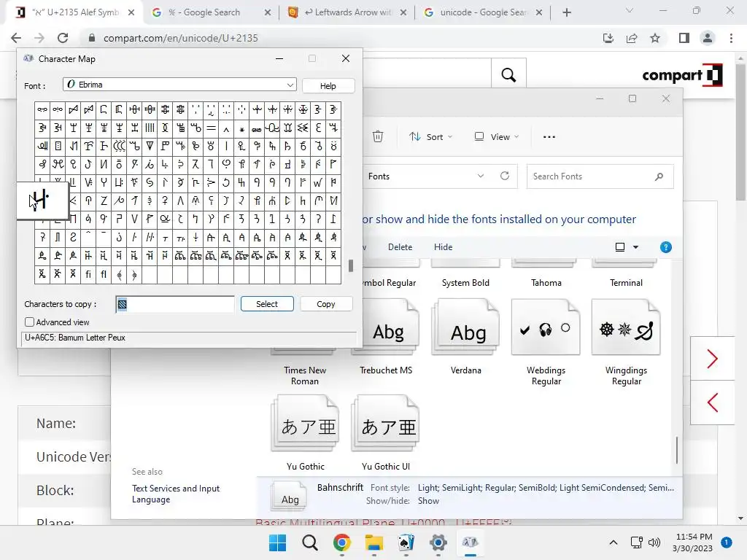Image resolution: width=747 pixels, height=560 pixels.
Task: Click the Character Map taskbar icon
Action: [471, 542]
